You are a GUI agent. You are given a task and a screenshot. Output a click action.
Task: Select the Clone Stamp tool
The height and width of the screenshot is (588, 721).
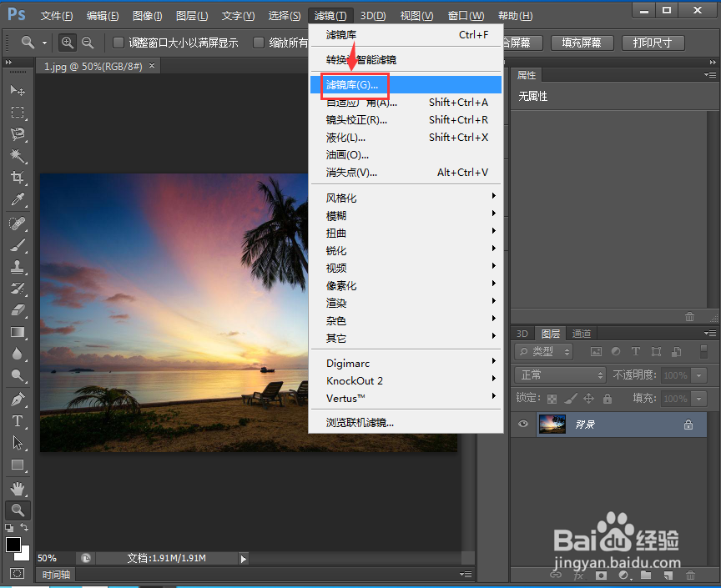click(x=18, y=267)
